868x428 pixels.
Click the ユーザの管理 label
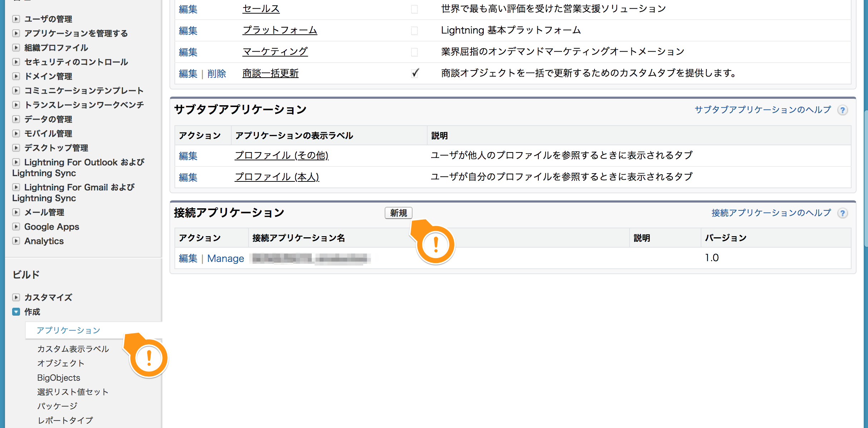pos(48,19)
